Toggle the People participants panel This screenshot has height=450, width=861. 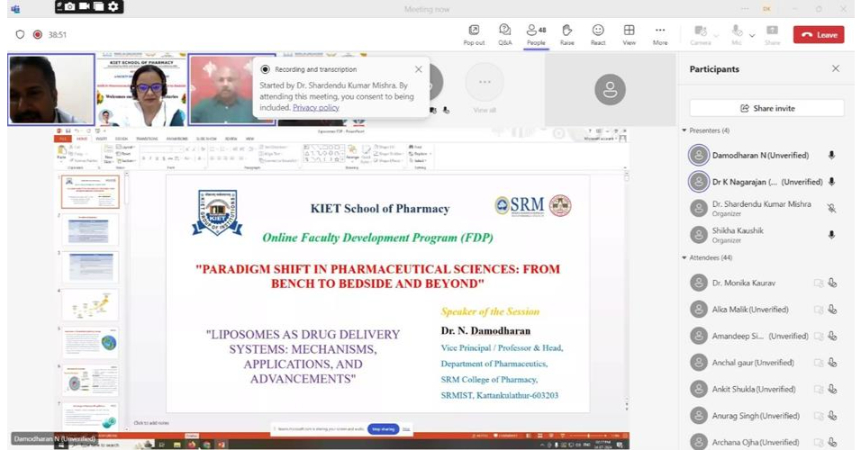point(536,35)
